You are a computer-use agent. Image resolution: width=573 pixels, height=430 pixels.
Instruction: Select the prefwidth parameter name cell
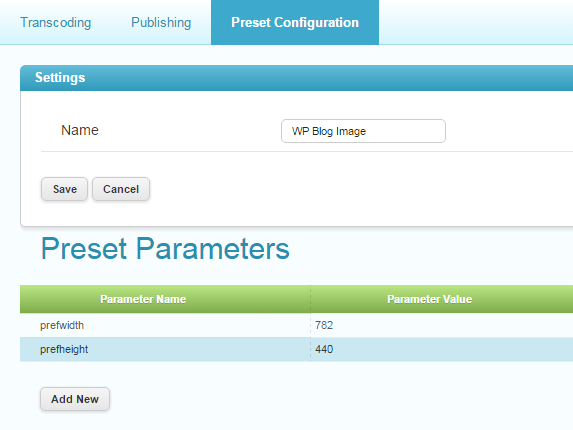[x=165, y=325]
